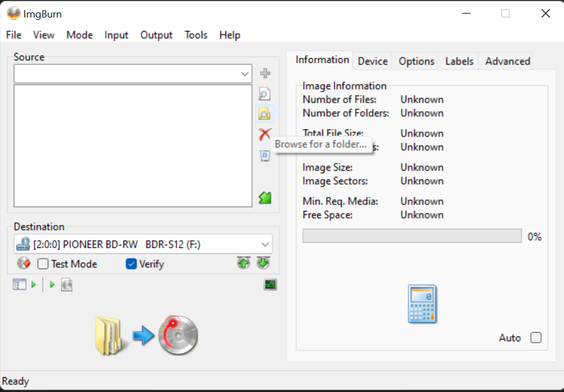The width and height of the screenshot is (564, 392).
Task: Open the PIONEER BD-RW destination dropdown
Action: [x=264, y=244]
